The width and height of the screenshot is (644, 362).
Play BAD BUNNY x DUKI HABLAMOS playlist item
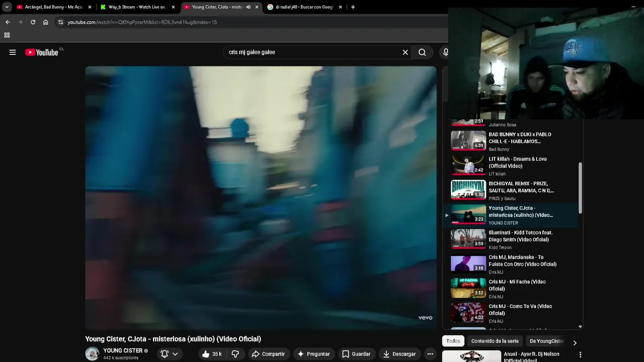[x=511, y=141]
